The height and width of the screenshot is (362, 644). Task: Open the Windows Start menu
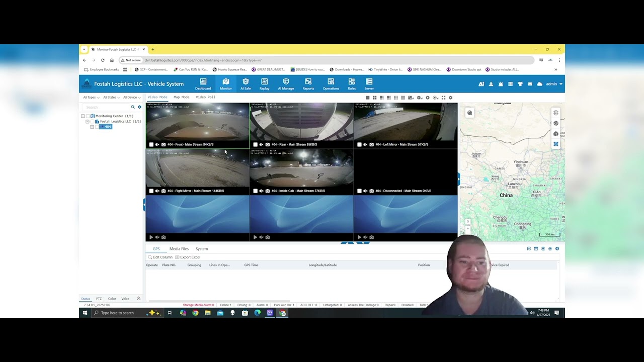click(x=85, y=313)
